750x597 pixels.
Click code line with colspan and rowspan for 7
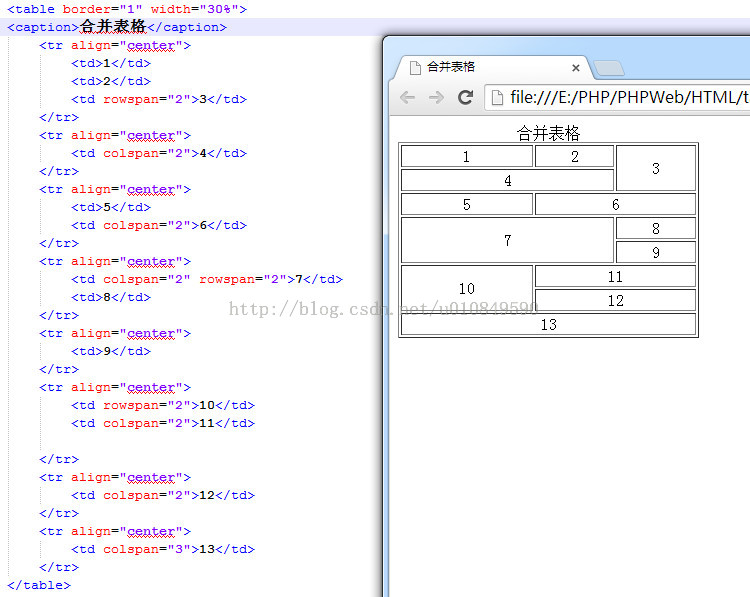tap(207, 279)
